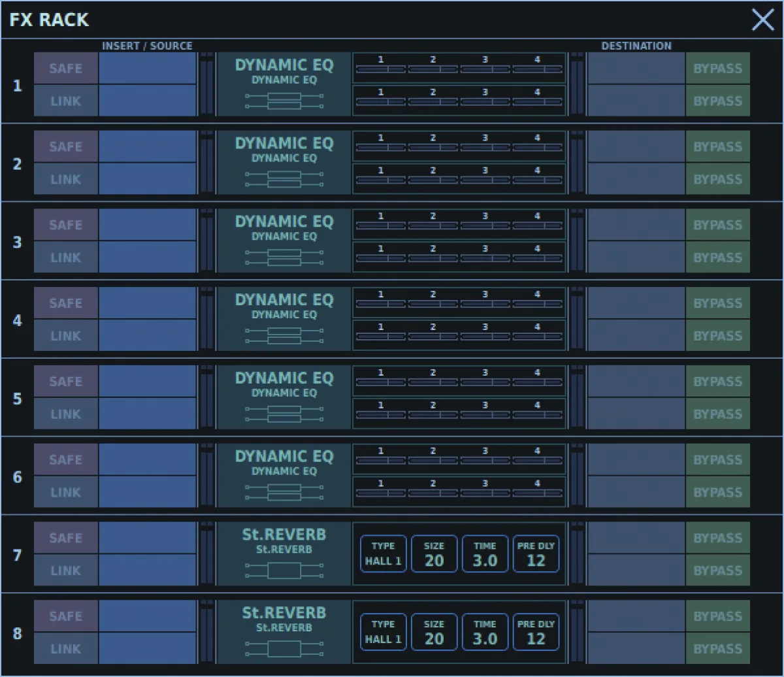
Task: Open rack 5 upper-channel EQ band display
Action: (459, 381)
